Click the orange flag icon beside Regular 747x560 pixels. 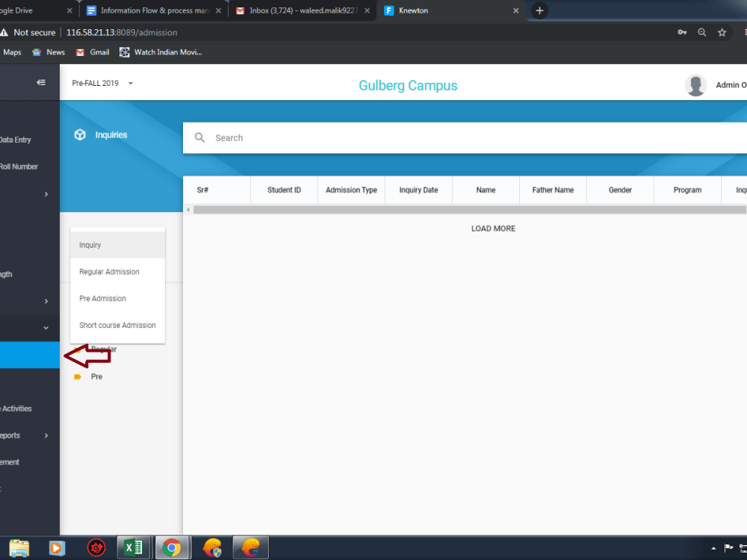[78, 349]
